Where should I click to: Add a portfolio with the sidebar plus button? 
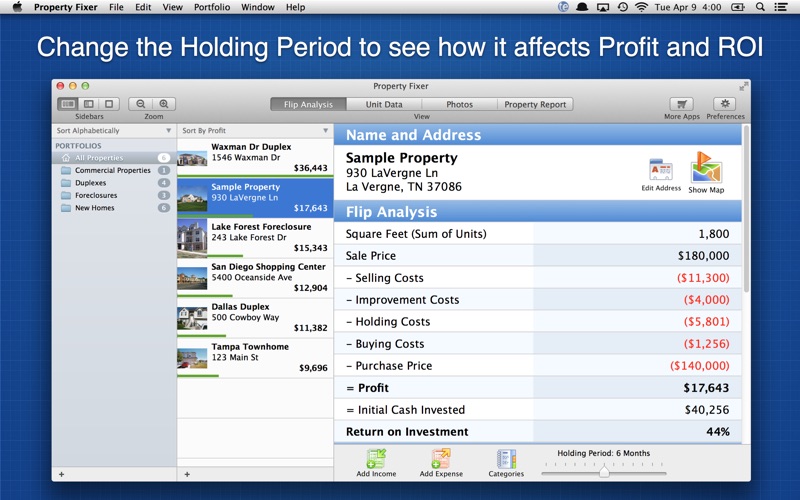pyautogui.click(x=61, y=474)
